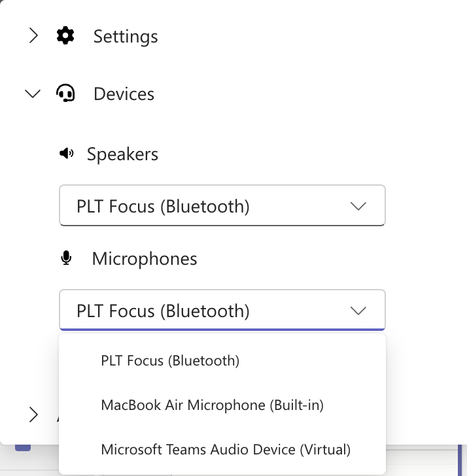This screenshot has width=467, height=476.
Task: Open the Settings section label
Action: [x=126, y=37]
